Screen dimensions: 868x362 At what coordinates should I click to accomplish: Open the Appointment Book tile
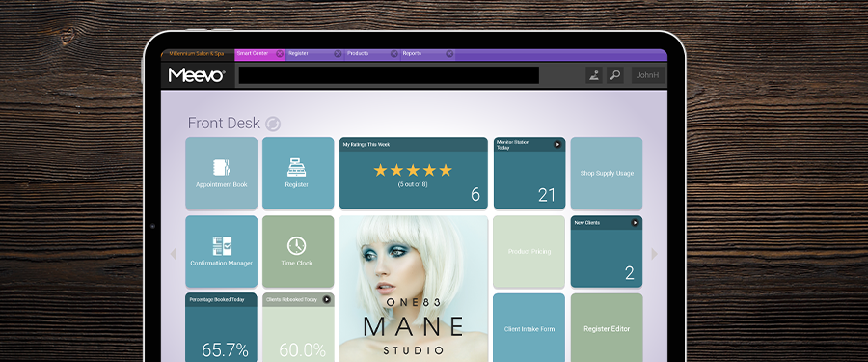[x=222, y=174]
